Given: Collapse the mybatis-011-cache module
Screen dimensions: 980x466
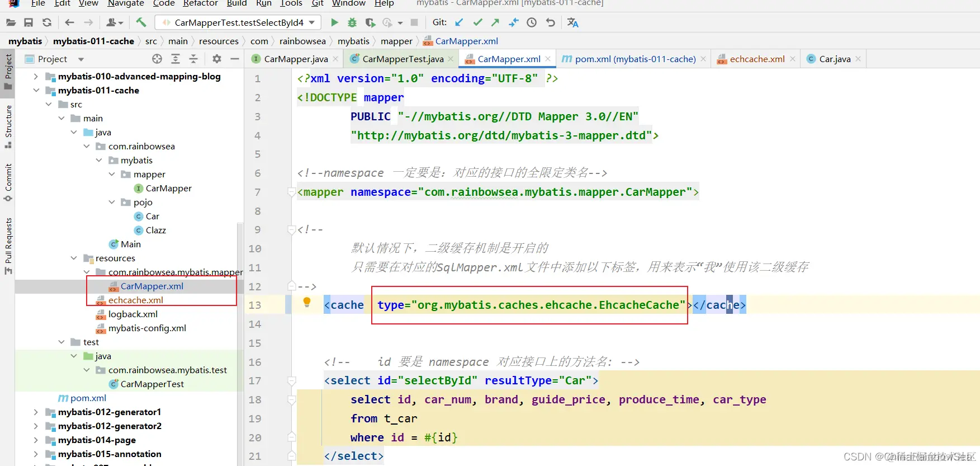Looking at the screenshot, I should [36, 90].
